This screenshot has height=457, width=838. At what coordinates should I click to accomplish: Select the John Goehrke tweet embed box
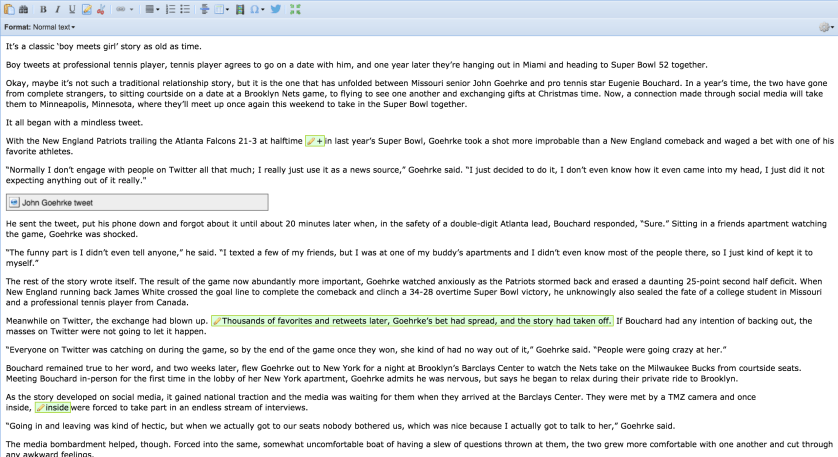point(137,202)
